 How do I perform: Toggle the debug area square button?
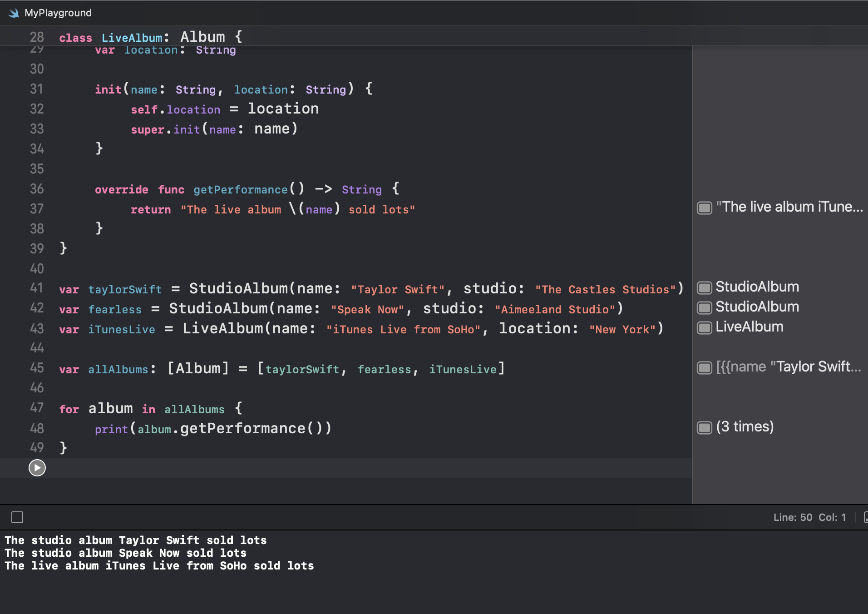point(17,517)
